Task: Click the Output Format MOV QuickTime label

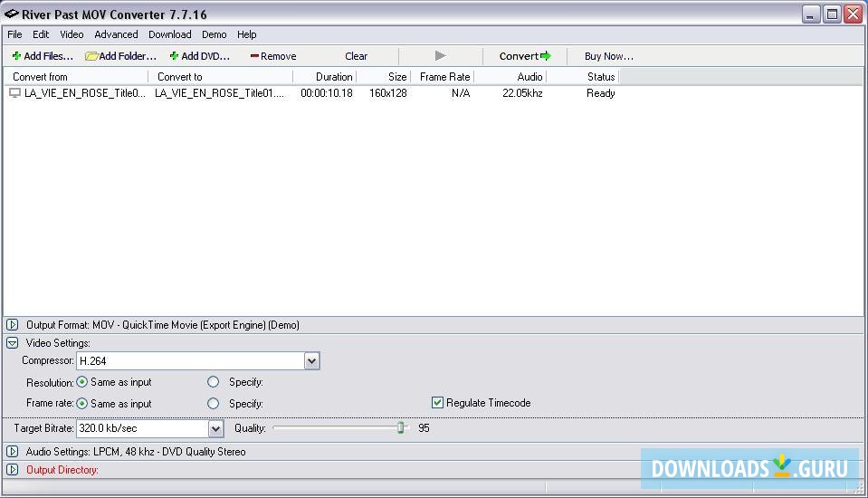Action: tap(163, 325)
